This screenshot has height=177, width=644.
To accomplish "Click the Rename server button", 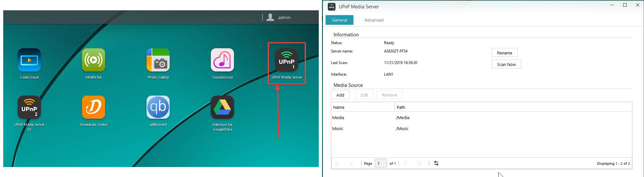I will click(505, 53).
